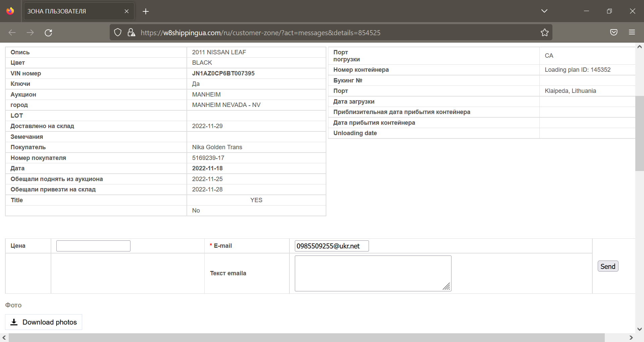Click the site security padlock icon

131,33
